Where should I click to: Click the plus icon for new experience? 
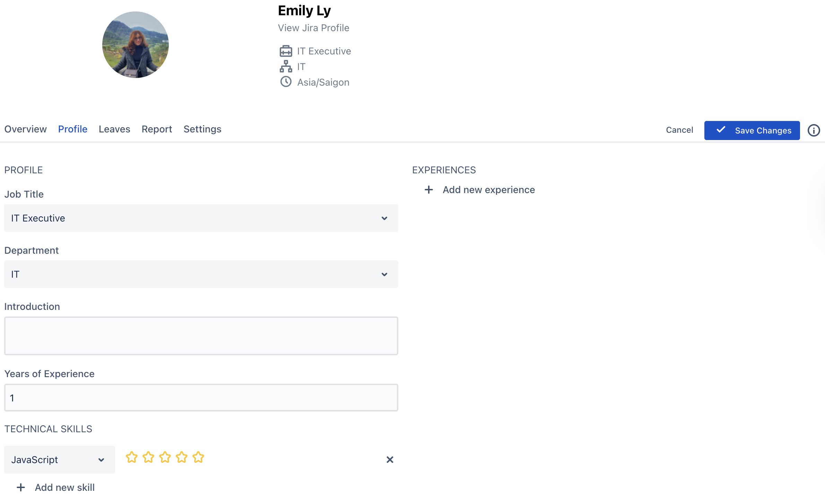coord(429,190)
